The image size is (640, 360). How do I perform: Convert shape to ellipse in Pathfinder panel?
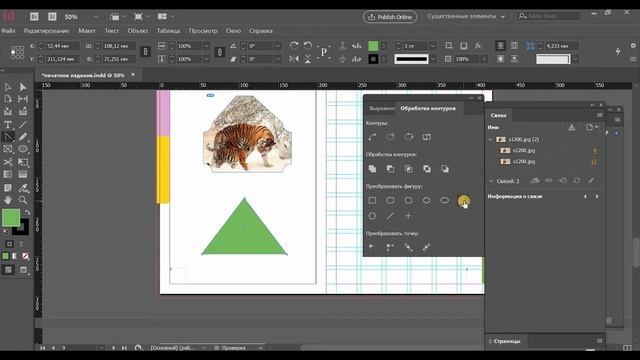[445, 200]
